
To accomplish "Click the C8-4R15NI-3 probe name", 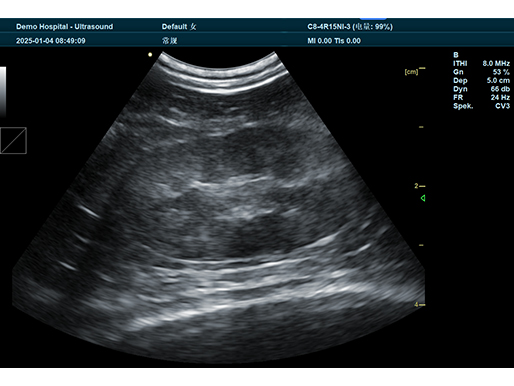I will [328, 27].
